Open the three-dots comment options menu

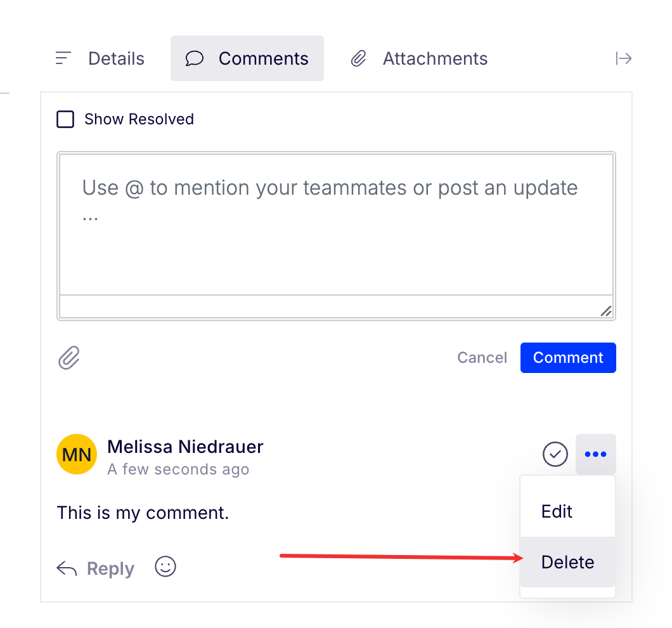pos(596,454)
